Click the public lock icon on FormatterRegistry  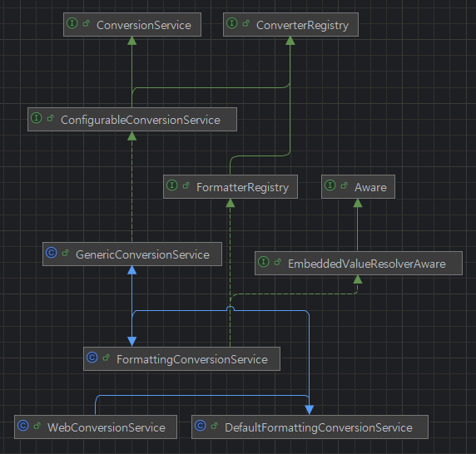186,185
